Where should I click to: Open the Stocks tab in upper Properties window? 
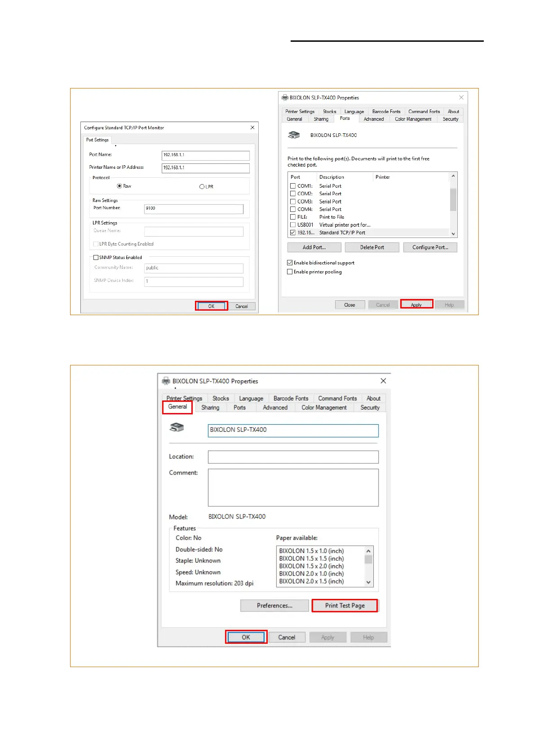(x=330, y=111)
